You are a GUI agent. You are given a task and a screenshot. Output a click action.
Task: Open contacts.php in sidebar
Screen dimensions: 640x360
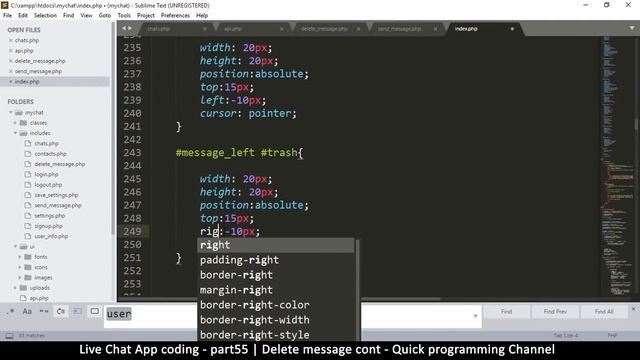point(50,154)
